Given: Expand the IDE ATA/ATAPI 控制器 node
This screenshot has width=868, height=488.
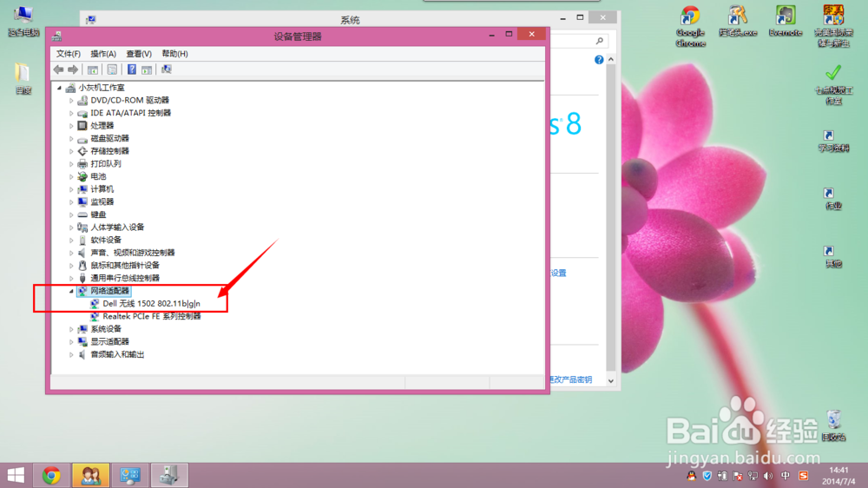Looking at the screenshot, I should pos(71,113).
